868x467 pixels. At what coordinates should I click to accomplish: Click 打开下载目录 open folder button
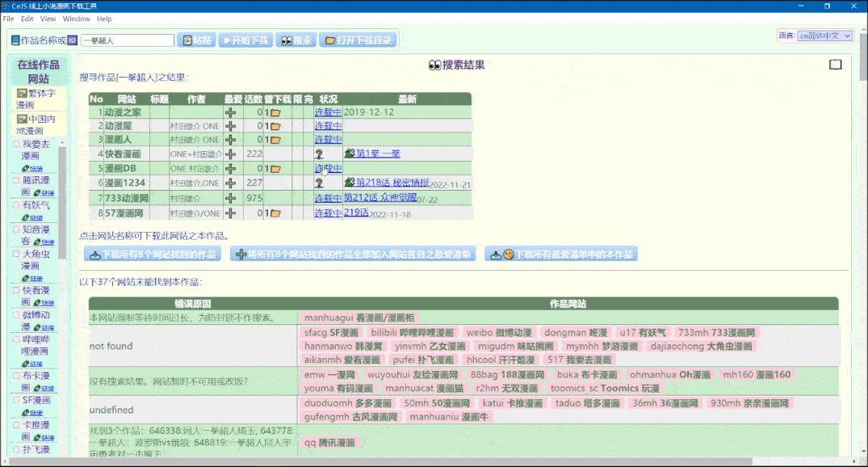click(359, 40)
